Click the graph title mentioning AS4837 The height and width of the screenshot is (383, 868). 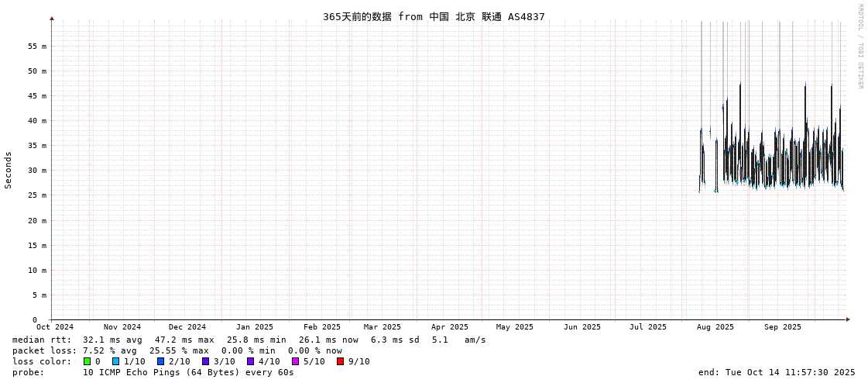click(434, 16)
